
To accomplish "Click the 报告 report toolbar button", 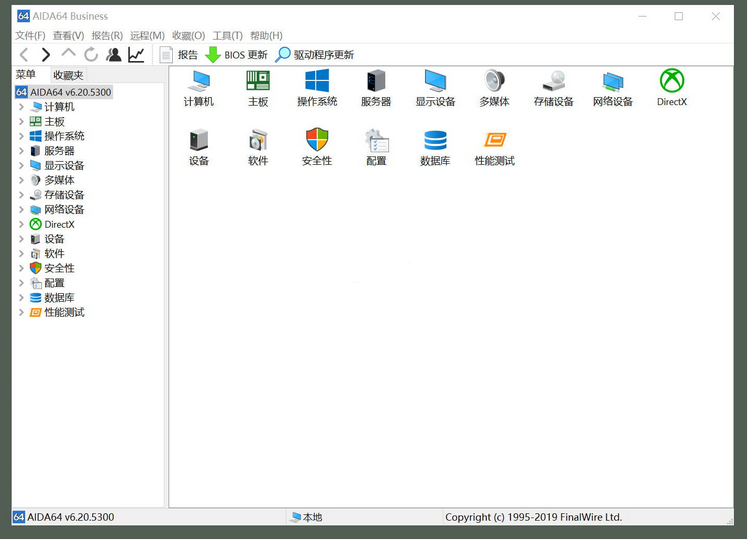I will [178, 55].
